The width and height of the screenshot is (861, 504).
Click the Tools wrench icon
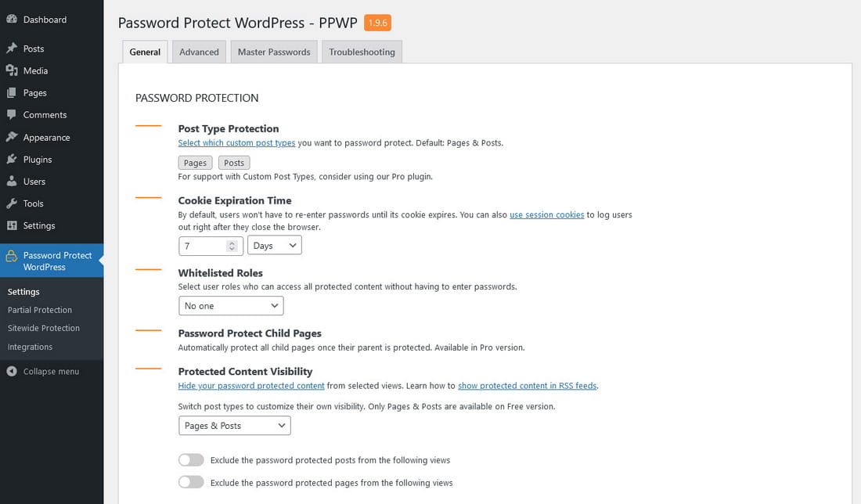point(12,203)
